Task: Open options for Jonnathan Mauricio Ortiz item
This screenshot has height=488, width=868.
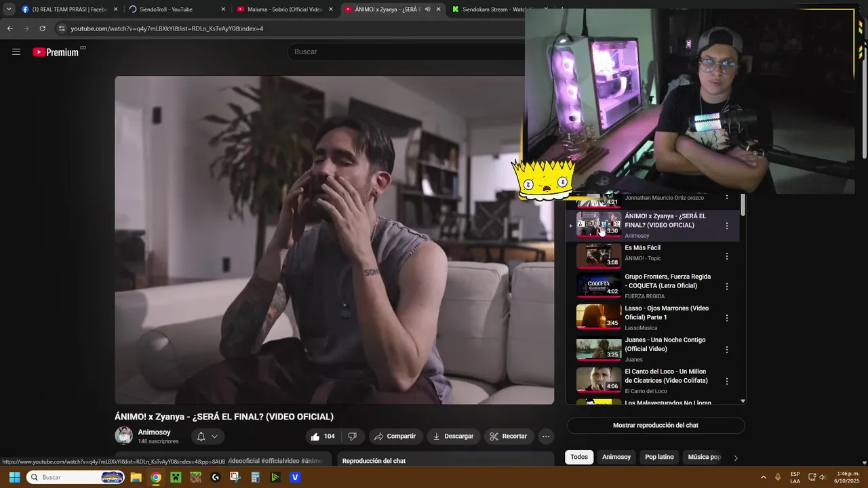Action: point(727,197)
